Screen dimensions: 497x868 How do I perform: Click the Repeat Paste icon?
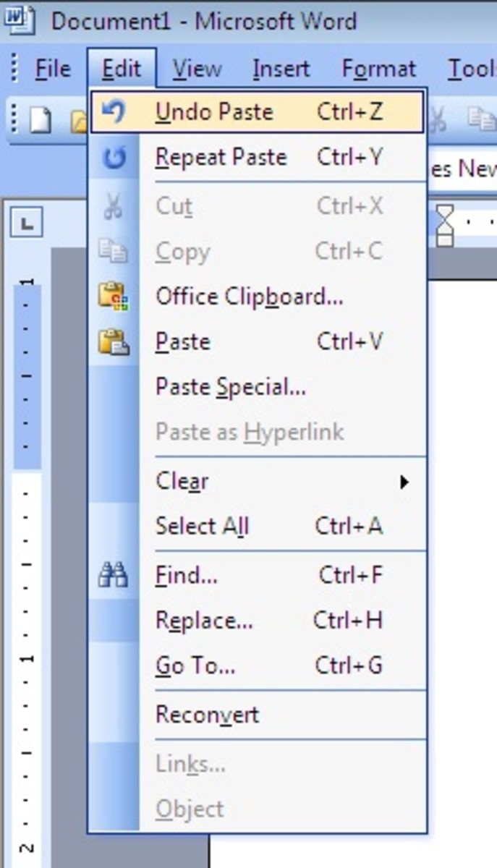point(113,158)
